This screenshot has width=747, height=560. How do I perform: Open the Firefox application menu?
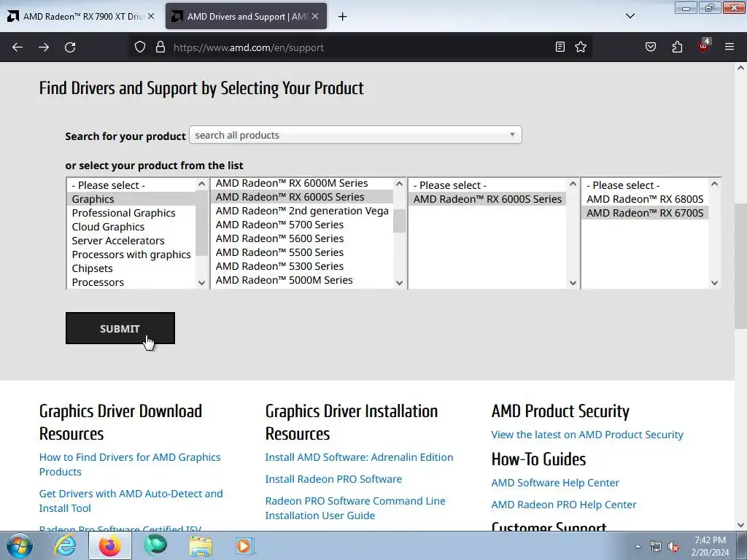729,47
